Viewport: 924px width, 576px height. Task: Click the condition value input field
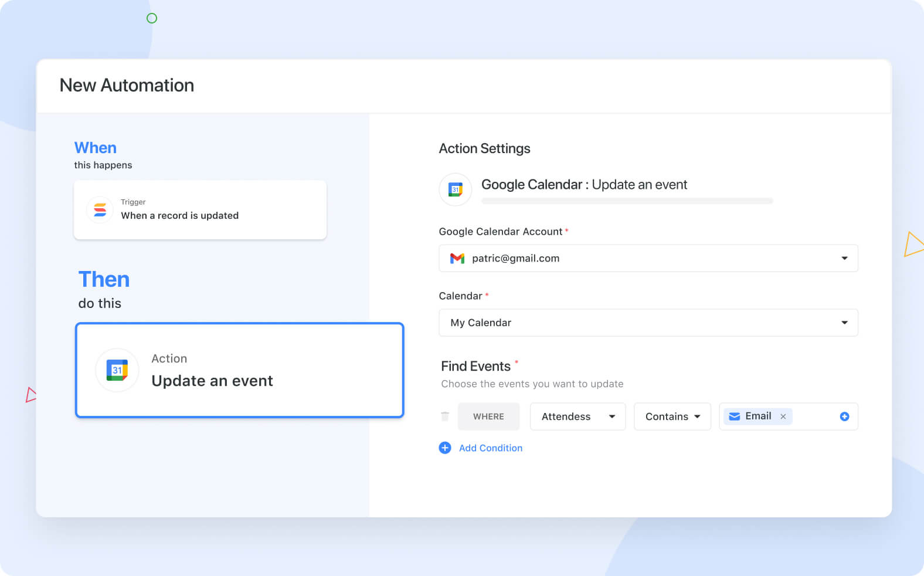click(x=789, y=416)
